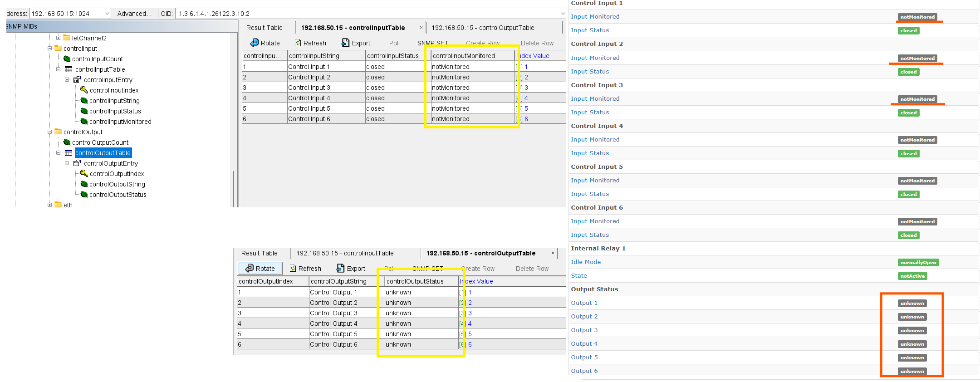Viewport: 980px width, 382px height.
Task: Switch to the upper controlOutputTable tab
Action: 483,28
